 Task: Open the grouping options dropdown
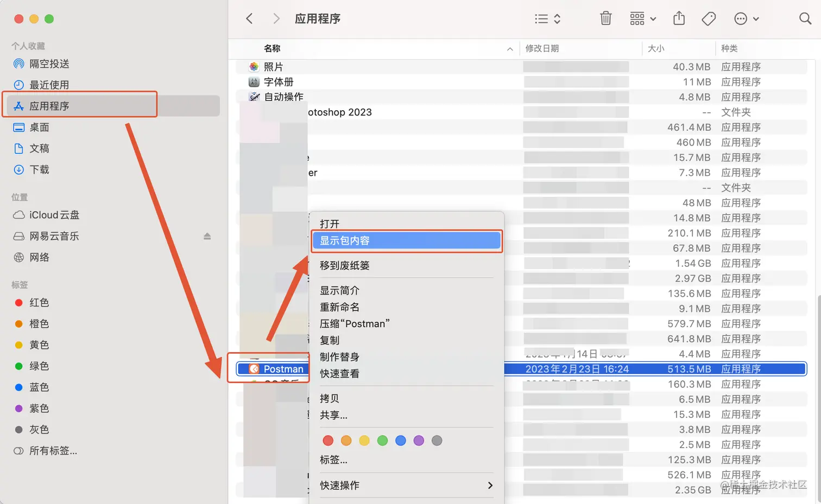coord(643,18)
